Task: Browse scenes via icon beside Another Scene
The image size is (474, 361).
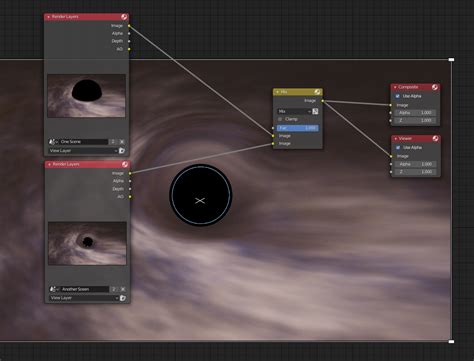Action: (x=54, y=289)
